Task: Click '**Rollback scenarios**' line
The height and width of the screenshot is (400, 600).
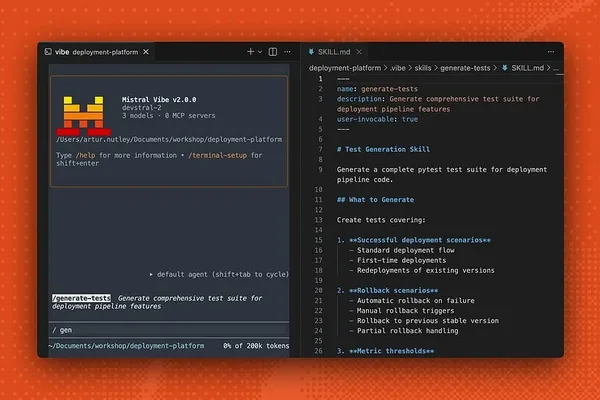Action: click(x=393, y=291)
